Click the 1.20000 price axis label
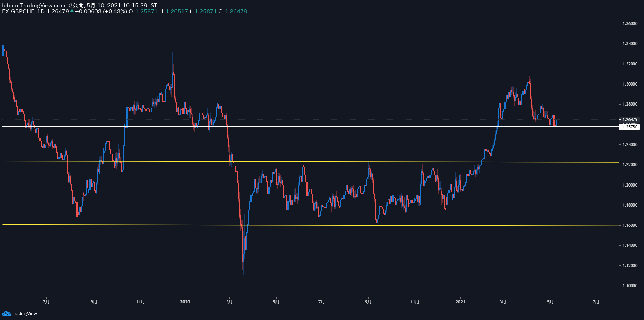The image size is (644, 320). click(630, 185)
